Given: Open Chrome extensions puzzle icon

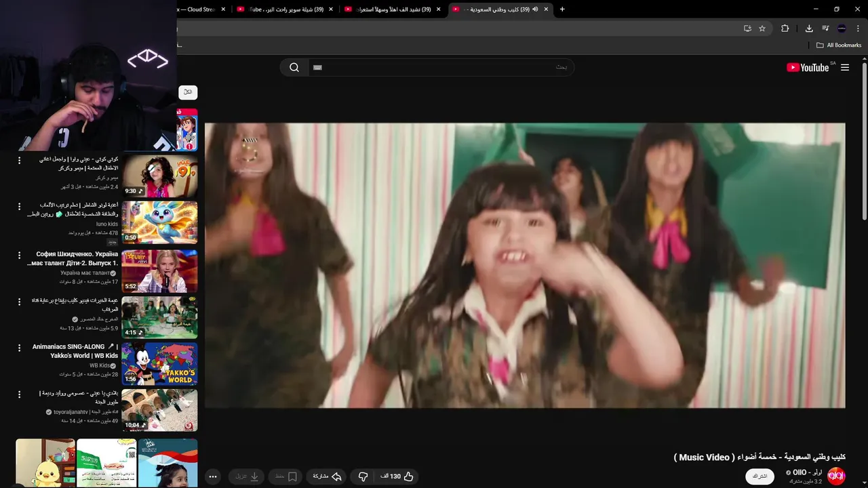Looking at the screenshot, I should pos(785,28).
